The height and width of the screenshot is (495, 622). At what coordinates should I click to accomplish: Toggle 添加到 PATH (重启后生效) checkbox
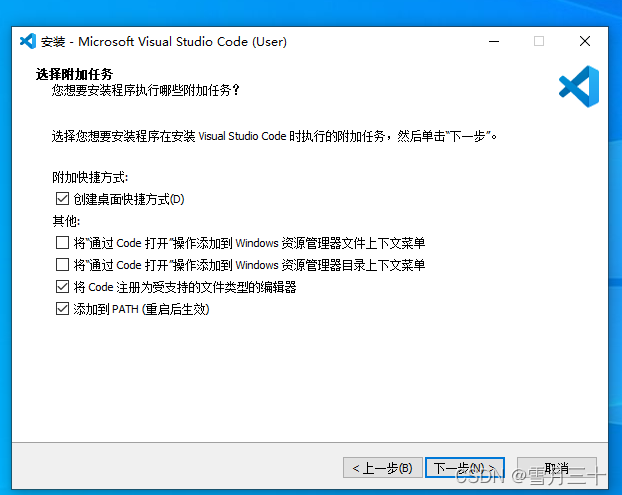(62, 309)
